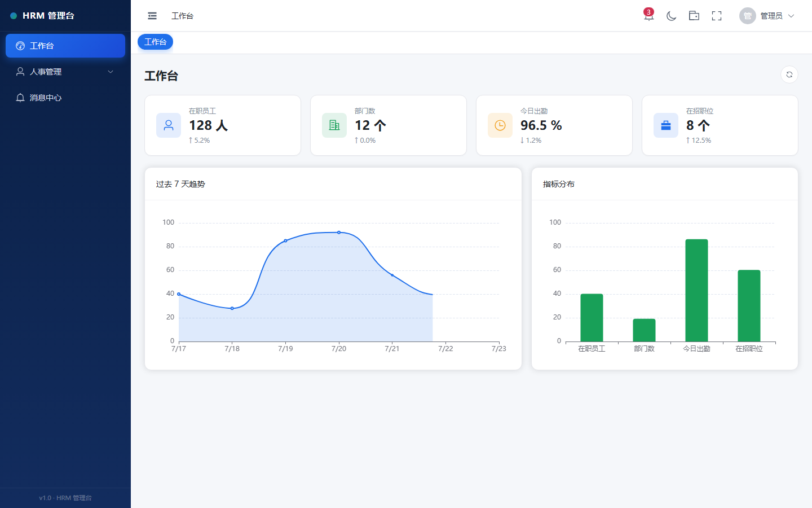The width and height of the screenshot is (812, 508).
Task: Click the 7/19 data point on trend line
Action: [x=285, y=241]
